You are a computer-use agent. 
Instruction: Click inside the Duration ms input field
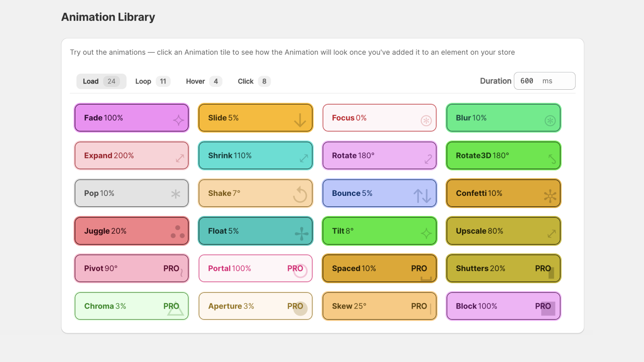539,81
